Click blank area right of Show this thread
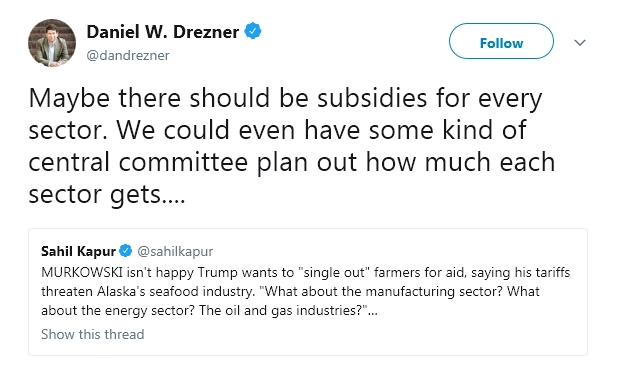The image size is (618, 368). click(x=363, y=334)
